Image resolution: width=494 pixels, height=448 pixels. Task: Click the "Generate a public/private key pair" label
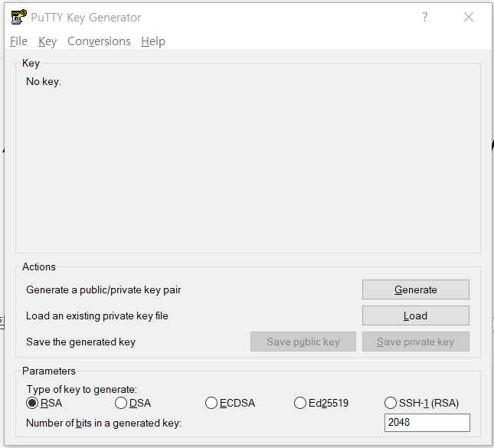pos(103,289)
